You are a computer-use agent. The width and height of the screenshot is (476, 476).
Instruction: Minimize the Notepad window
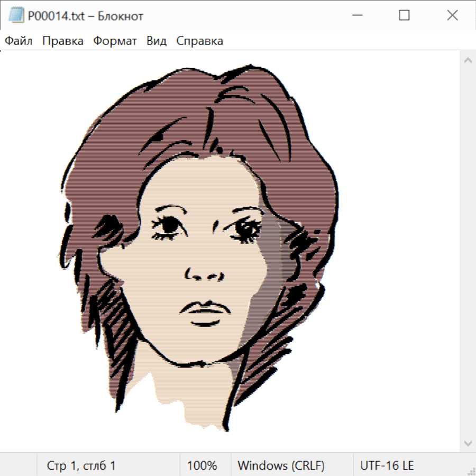[x=356, y=15]
